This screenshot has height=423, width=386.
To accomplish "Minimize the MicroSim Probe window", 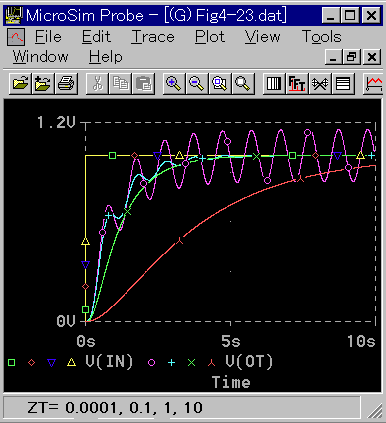I will pos(331,16).
